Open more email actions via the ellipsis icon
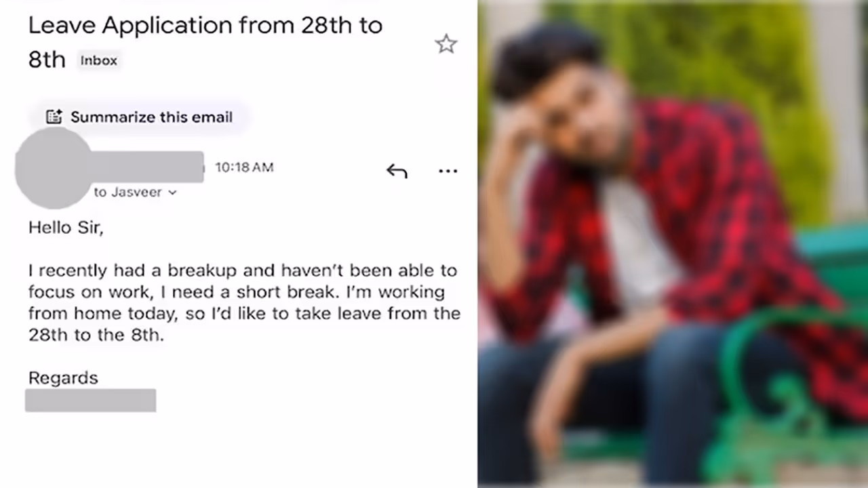868x488 pixels. click(x=448, y=171)
